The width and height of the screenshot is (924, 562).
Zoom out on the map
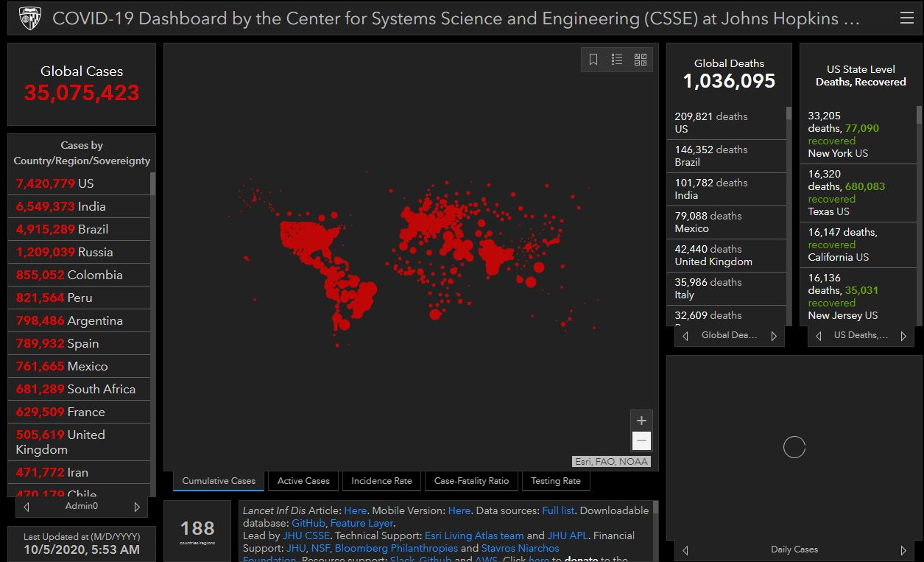pyautogui.click(x=641, y=441)
